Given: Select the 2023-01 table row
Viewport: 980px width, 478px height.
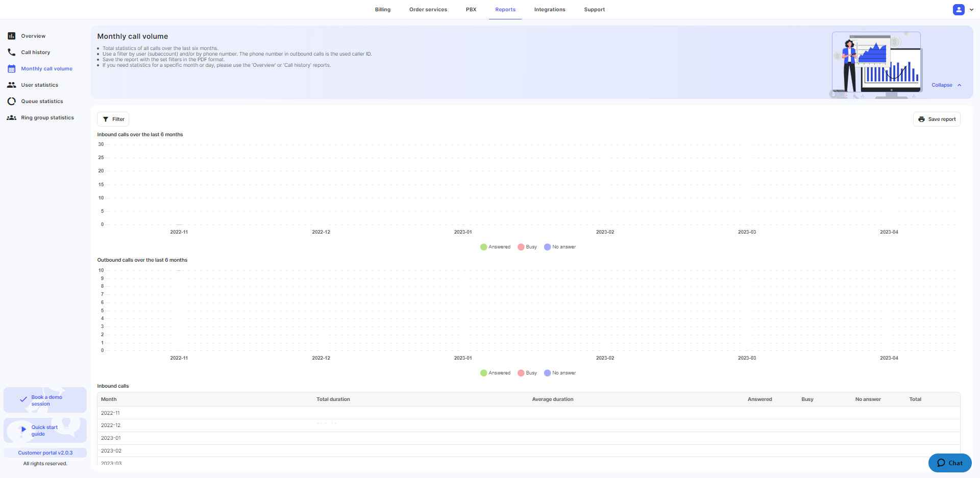Looking at the screenshot, I should [529, 438].
